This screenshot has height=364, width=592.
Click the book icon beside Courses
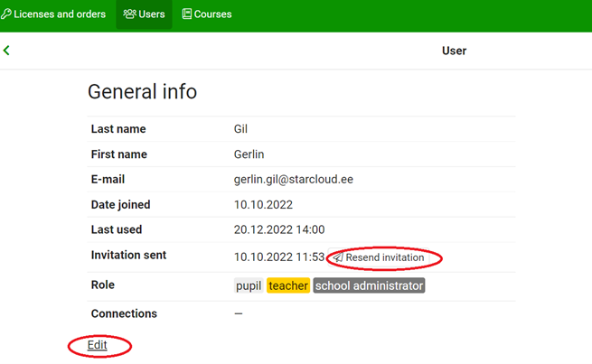pyautogui.click(x=187, y=14)
